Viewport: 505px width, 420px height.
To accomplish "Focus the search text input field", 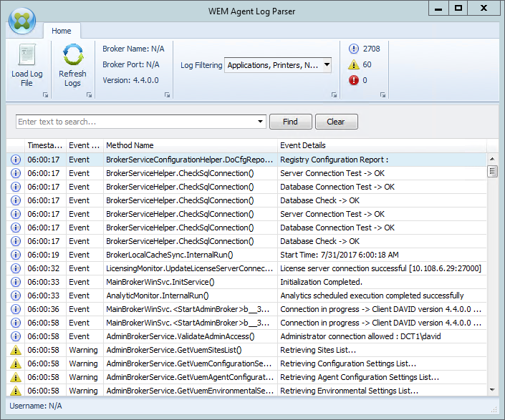I will (135, 122).
